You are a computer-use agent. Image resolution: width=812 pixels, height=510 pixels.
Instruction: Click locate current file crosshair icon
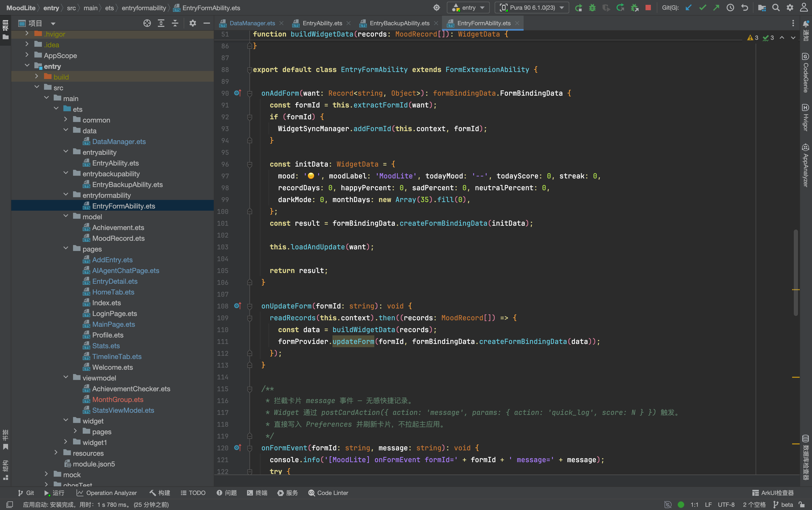click(x=147, y=23)
